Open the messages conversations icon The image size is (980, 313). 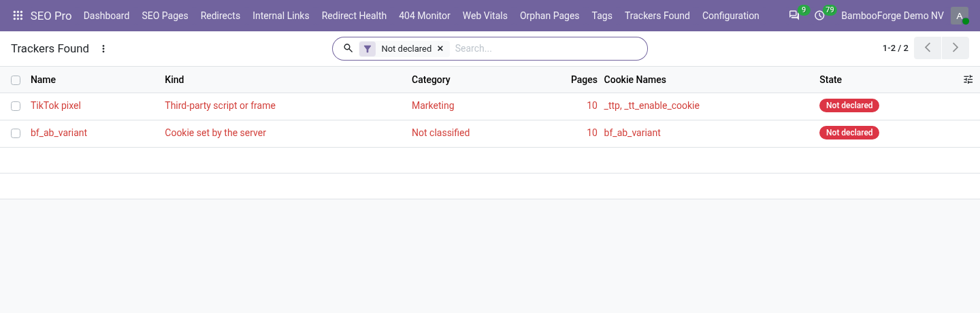pyautogui.click(x=794, y=16)
